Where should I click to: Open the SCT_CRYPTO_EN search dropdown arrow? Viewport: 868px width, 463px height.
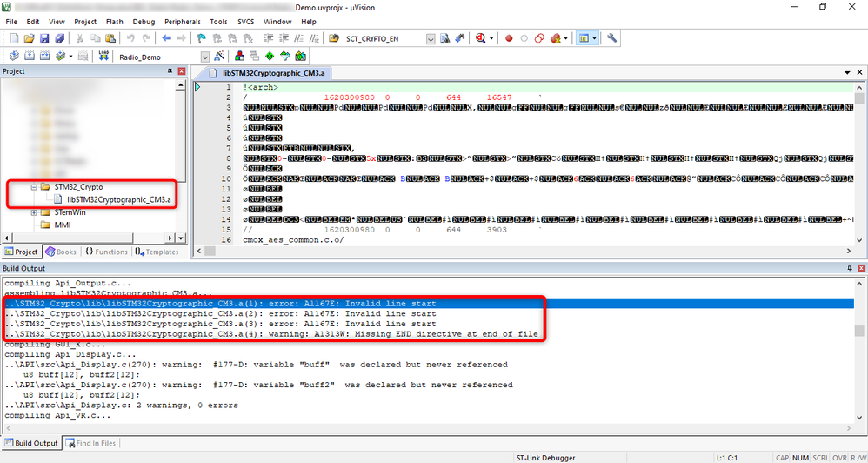pyautogui.click(x=431, y=39)
